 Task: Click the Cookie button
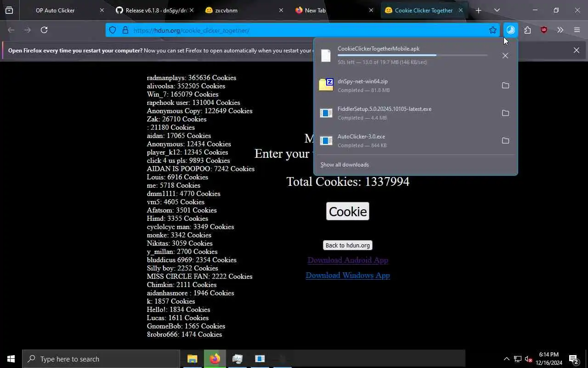pyautogui.click(x=348, y=211)
